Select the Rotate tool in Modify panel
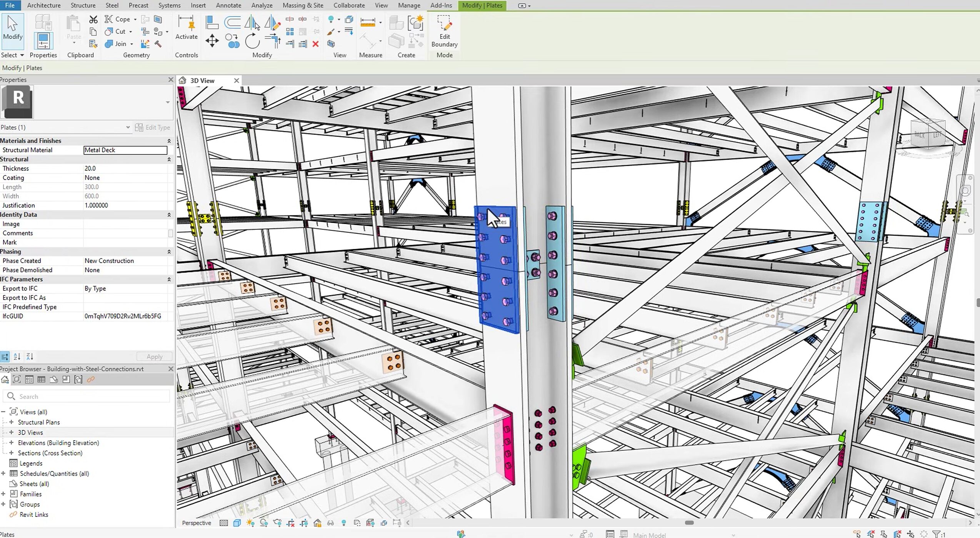 coord(253,41)
